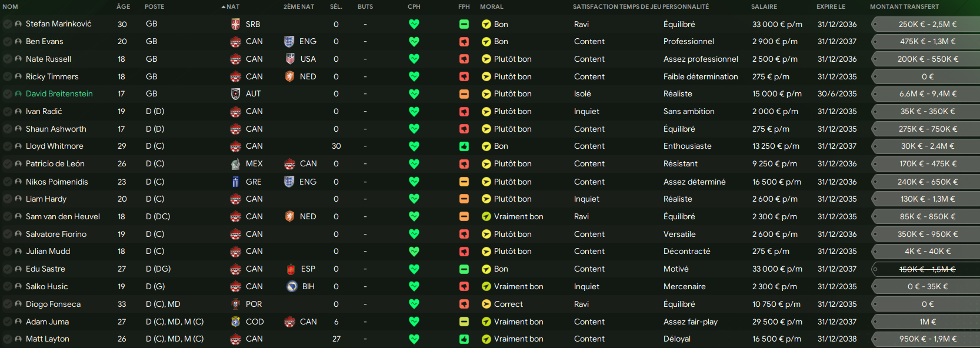Click the Serbia flag in Marinković's row

tap(235, 24)
